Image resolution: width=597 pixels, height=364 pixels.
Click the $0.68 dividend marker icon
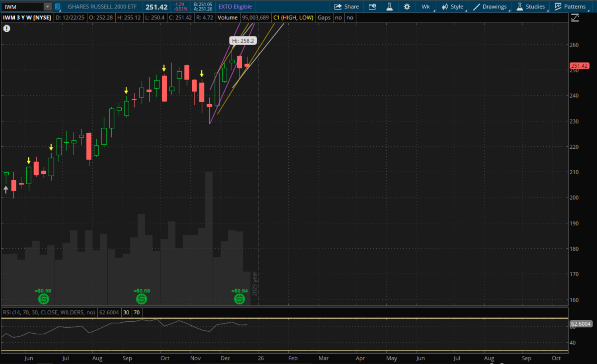coord(142,299)
